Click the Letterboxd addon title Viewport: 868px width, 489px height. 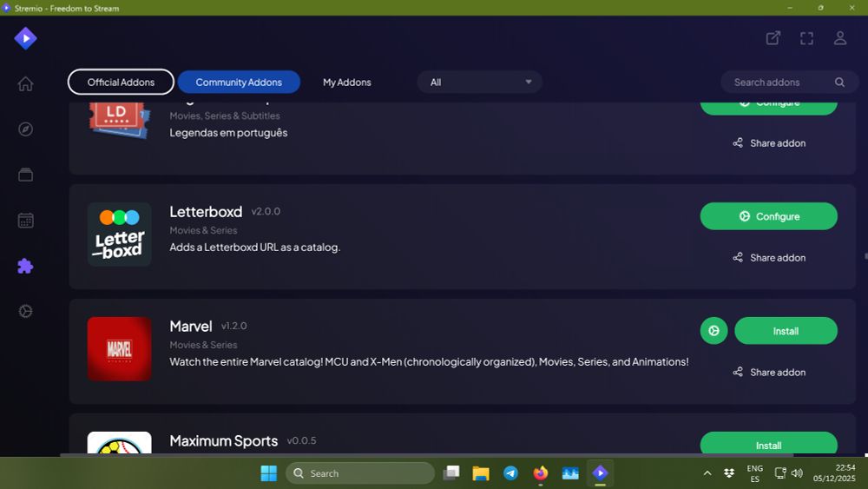tap(206, 212)
